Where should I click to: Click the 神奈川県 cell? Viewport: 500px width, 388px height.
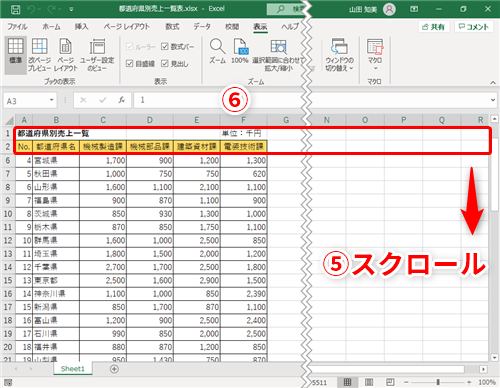point(56,294)
